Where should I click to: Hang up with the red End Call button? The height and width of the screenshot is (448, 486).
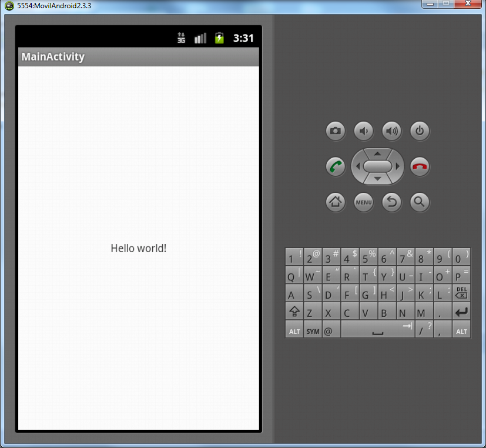point(420,166)
